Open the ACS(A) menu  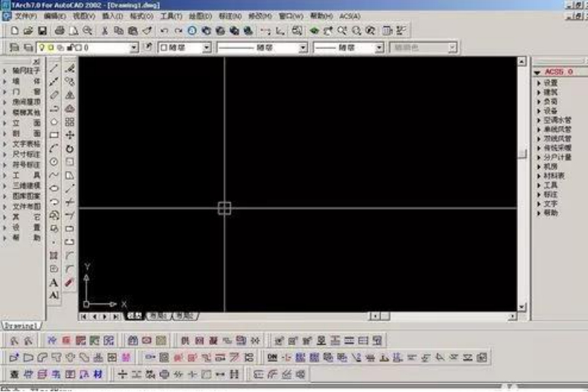(350, 16)
